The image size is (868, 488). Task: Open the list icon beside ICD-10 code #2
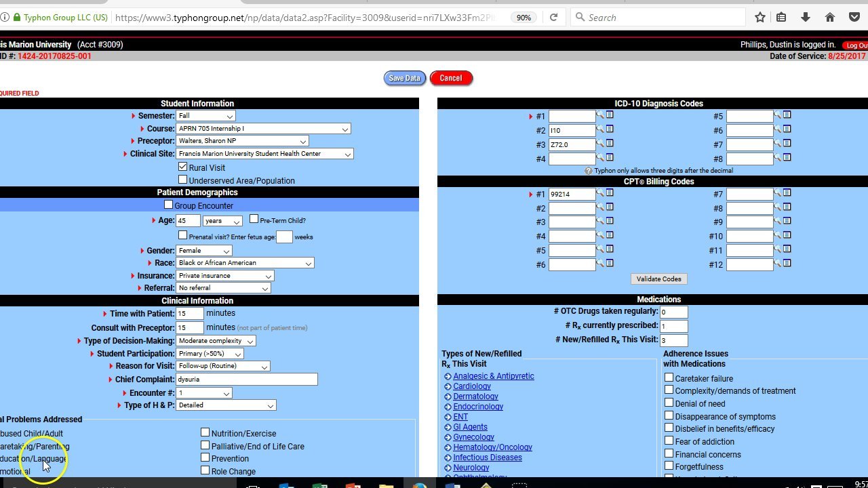[610, 129]
